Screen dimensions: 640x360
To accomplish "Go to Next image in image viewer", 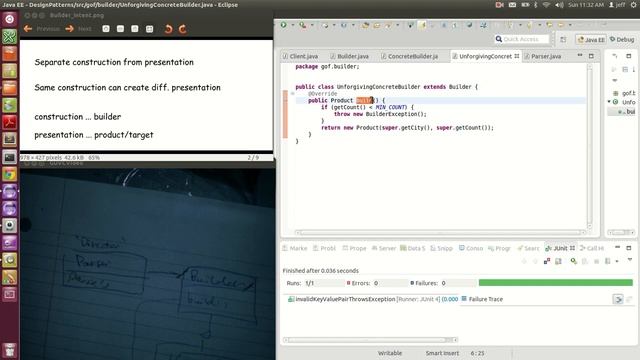I will point(78,29).
